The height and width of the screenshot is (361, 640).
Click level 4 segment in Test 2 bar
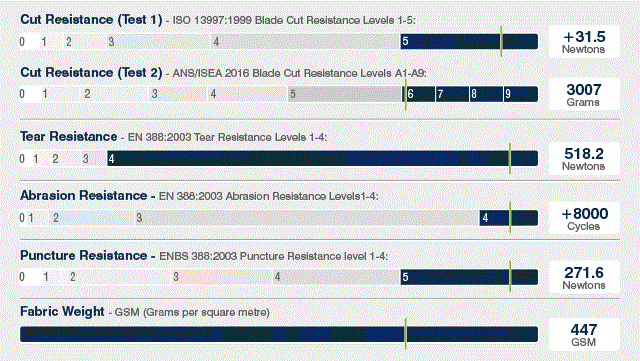pyautogui.click(x=248, y=94)
